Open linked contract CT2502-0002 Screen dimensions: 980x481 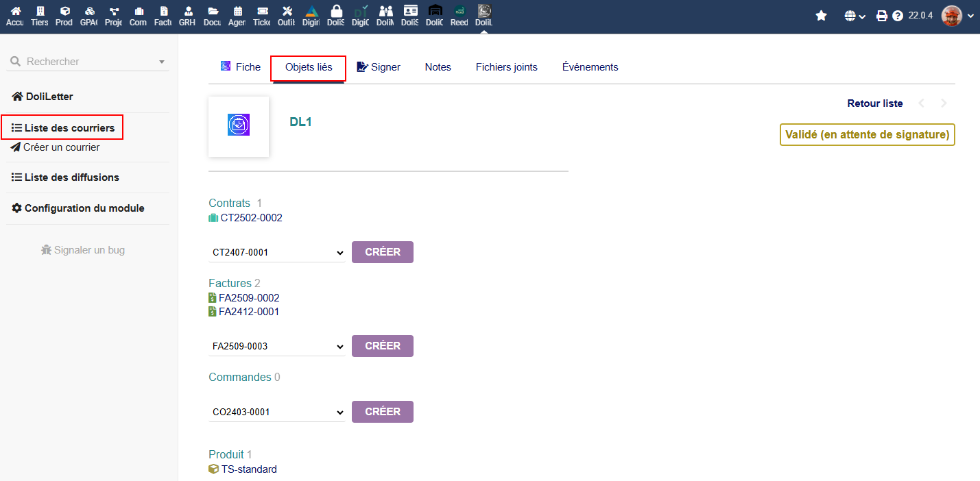[251, 218]
